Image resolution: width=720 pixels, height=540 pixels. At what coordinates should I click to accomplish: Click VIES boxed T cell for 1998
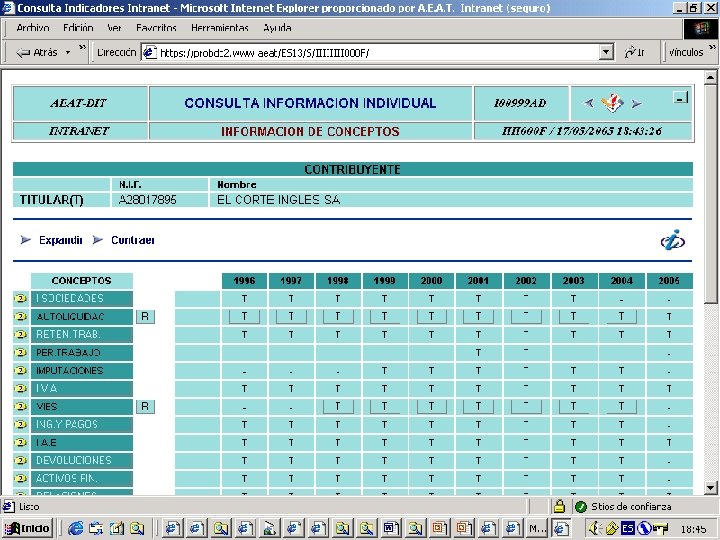click(338, 406)
